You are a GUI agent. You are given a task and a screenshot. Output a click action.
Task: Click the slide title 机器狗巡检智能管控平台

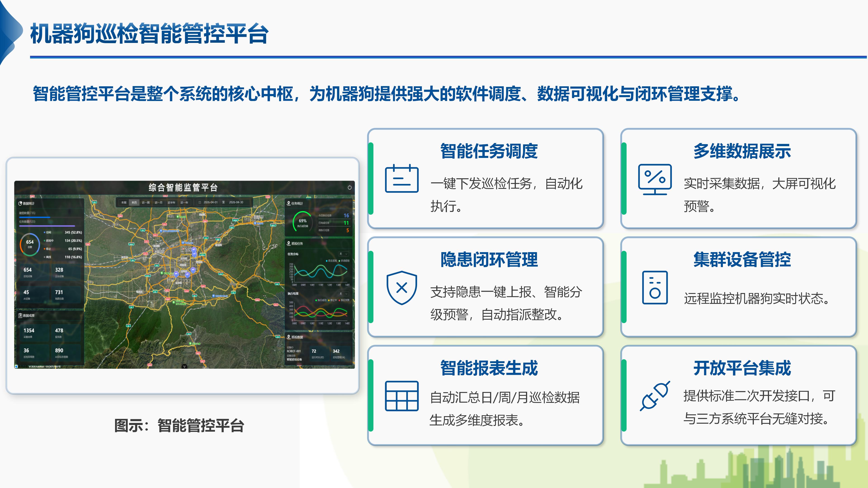click(x=149, y=34)
